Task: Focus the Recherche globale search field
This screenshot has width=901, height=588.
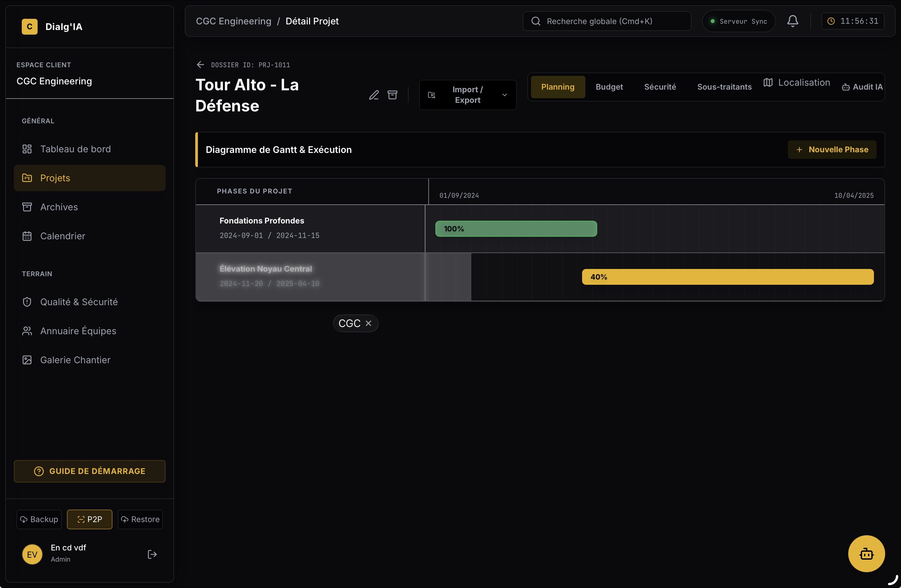Action: (x=606, y=21)
